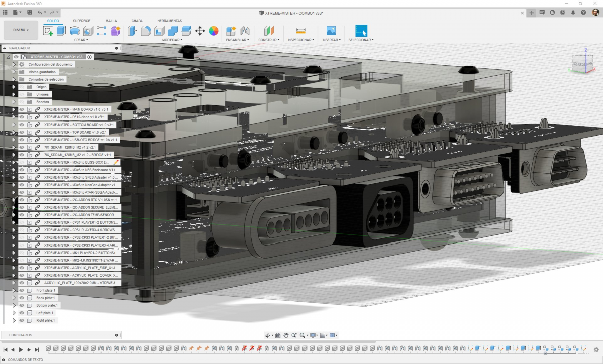Open the CREAR dropdown menu

[x=81, y=40]
